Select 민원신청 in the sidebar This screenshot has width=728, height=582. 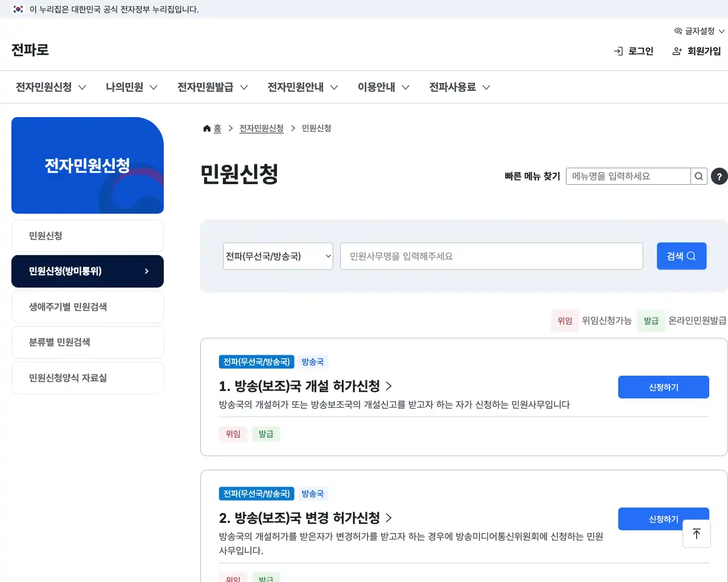(x=88, y=236)
